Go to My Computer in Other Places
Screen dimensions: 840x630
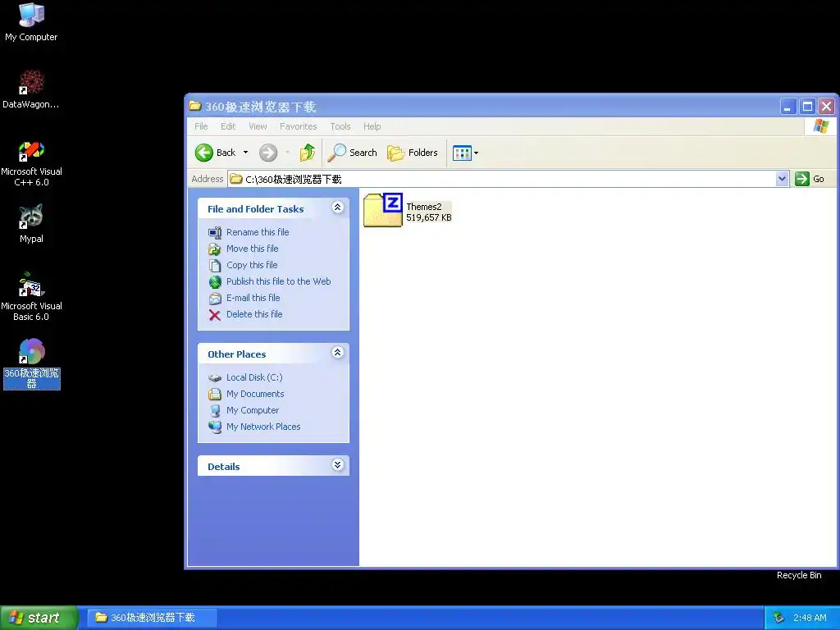[x=253, y=410]
